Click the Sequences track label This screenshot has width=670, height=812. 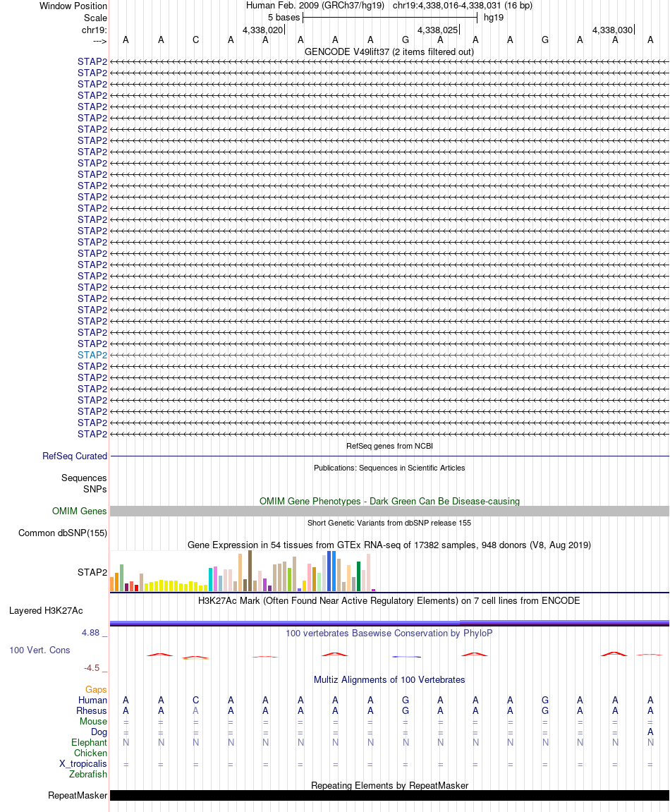(x=84, y=478)
